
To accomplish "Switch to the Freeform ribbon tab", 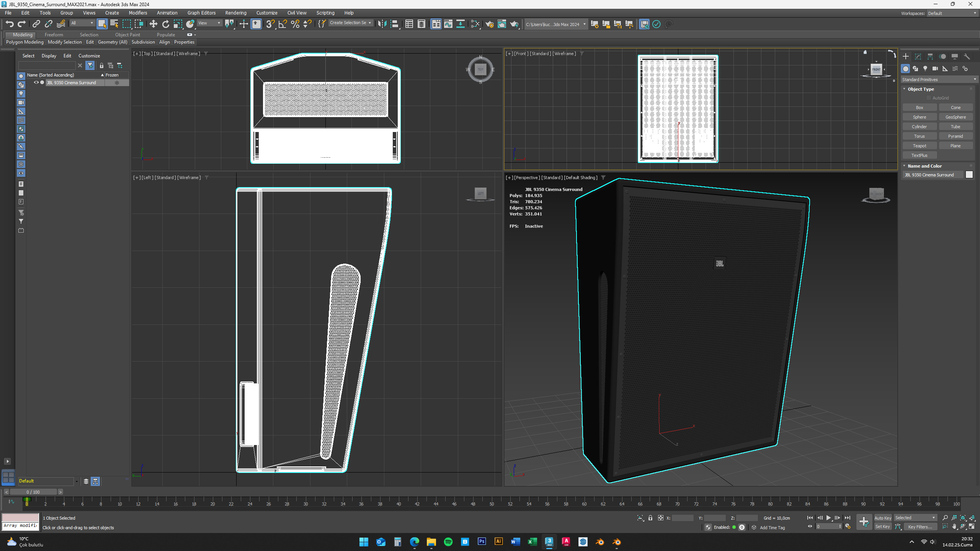I will [54, 34].
